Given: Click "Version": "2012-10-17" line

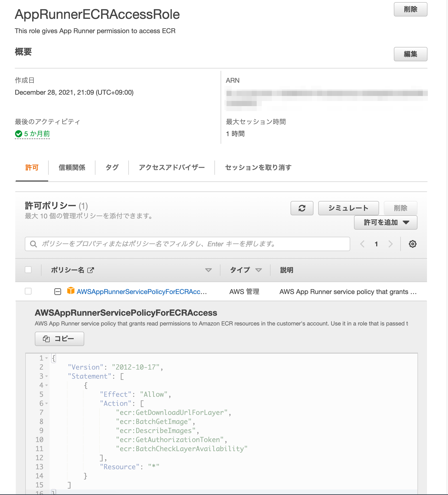Looking at the screenshot, I should pos(115,367).
